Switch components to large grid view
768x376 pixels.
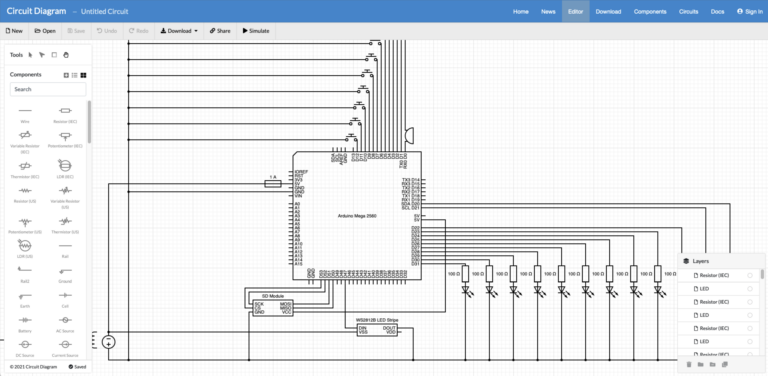pyautogui.click(x=83, y=75)
